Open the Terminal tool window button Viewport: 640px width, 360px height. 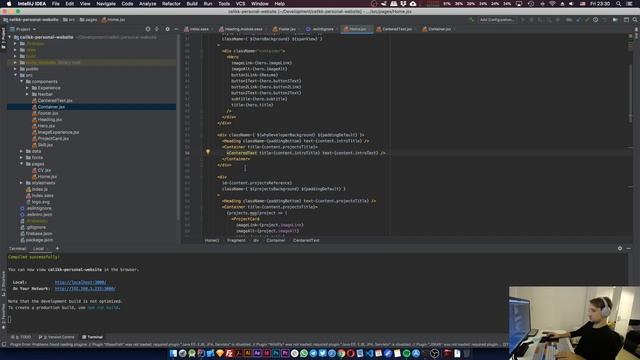click(92, 337)
